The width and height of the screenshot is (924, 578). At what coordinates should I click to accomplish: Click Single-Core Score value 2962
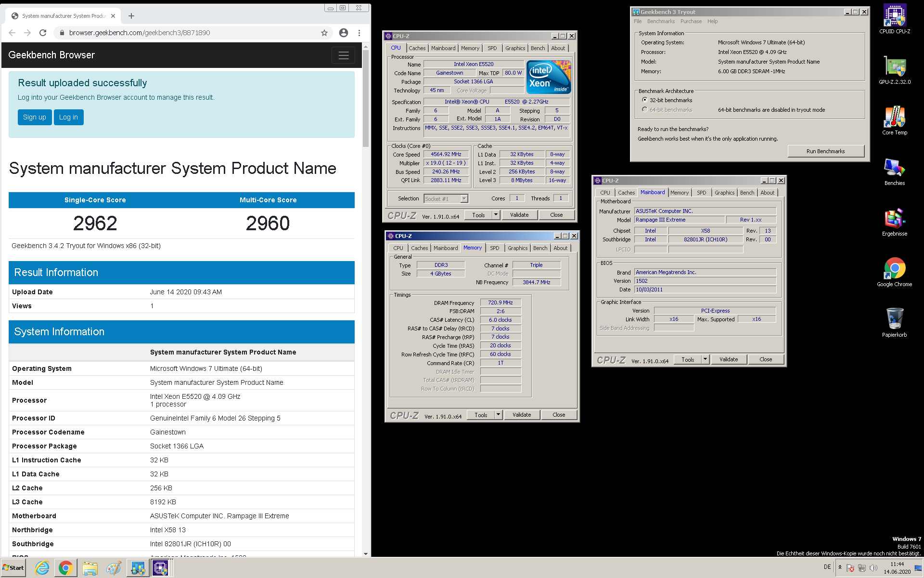[x=95, y=223]
